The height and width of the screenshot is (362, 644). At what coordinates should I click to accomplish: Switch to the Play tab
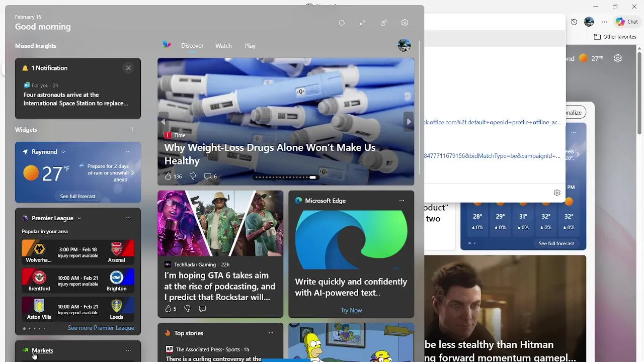click(250, 46)
